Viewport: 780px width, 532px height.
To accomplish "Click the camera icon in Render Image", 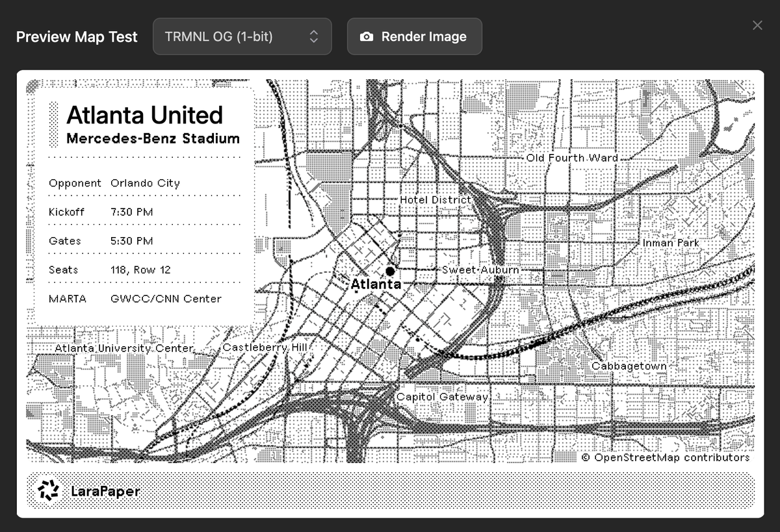I will 367,37.
